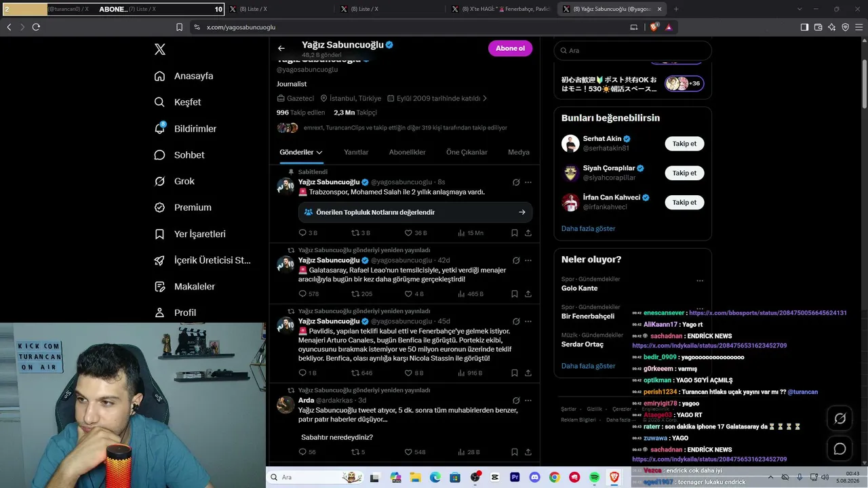
Task: Open the X logo home link
Action: [160, 49]
